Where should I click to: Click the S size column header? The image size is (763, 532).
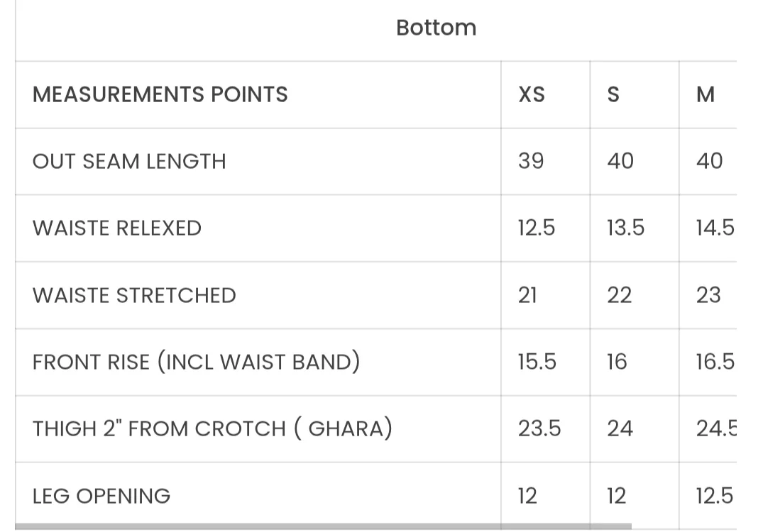click(614, 94)
